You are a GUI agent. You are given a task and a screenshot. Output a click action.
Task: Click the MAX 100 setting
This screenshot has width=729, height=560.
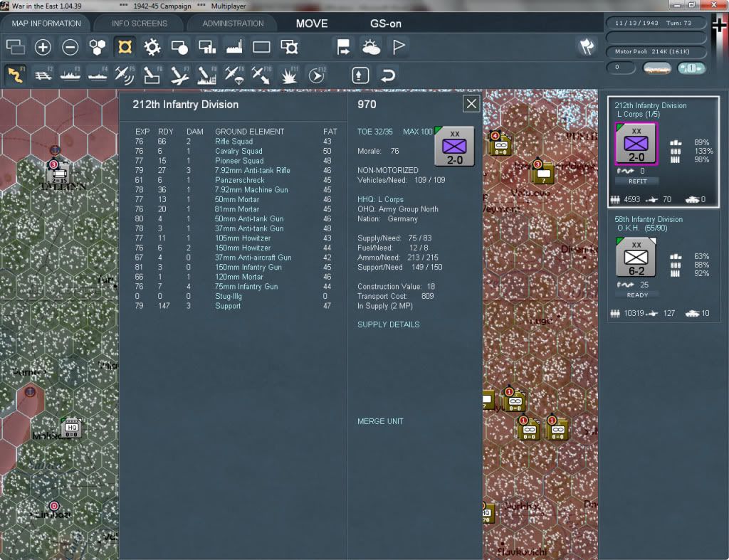point(417,132)
